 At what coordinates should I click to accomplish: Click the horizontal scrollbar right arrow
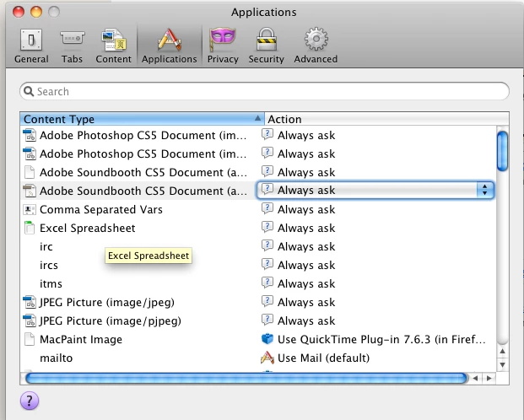pos(489,378)
